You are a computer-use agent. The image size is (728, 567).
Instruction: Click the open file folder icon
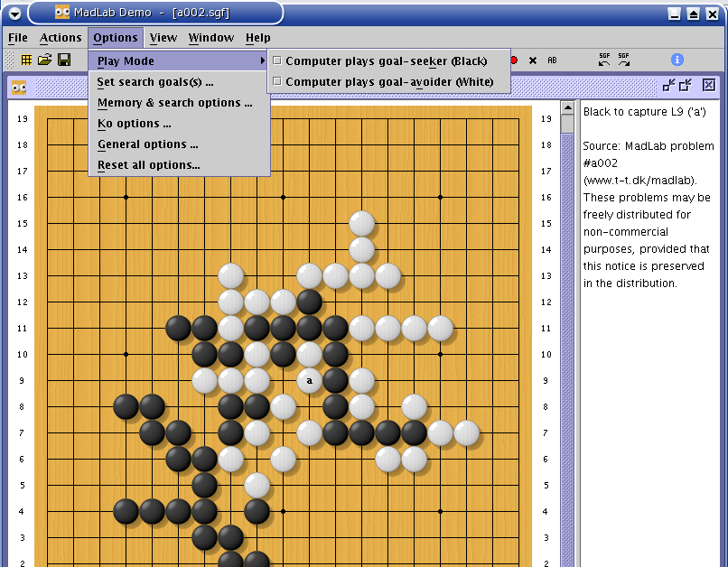pos(44,60)
